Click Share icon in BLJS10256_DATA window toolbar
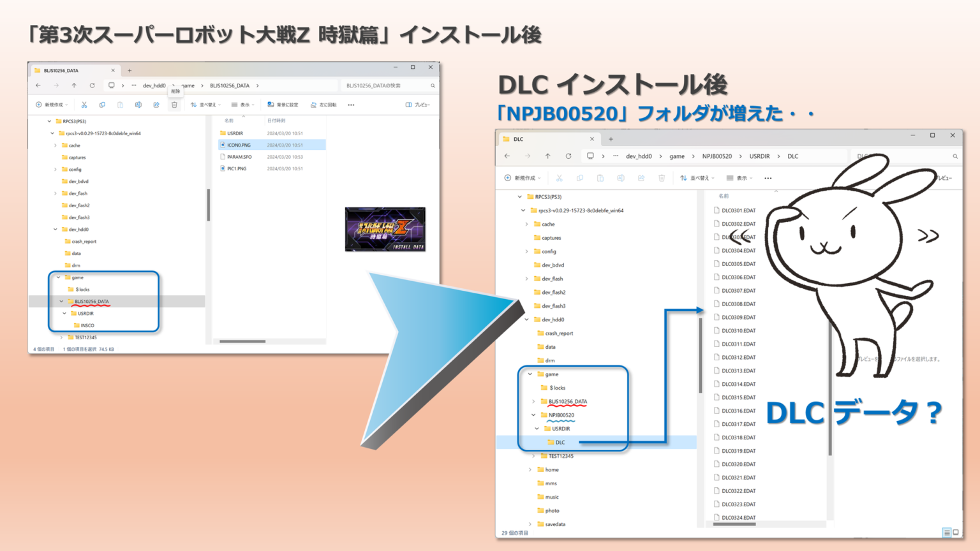This screenshot has height=551, width=980. coord(156,105)
